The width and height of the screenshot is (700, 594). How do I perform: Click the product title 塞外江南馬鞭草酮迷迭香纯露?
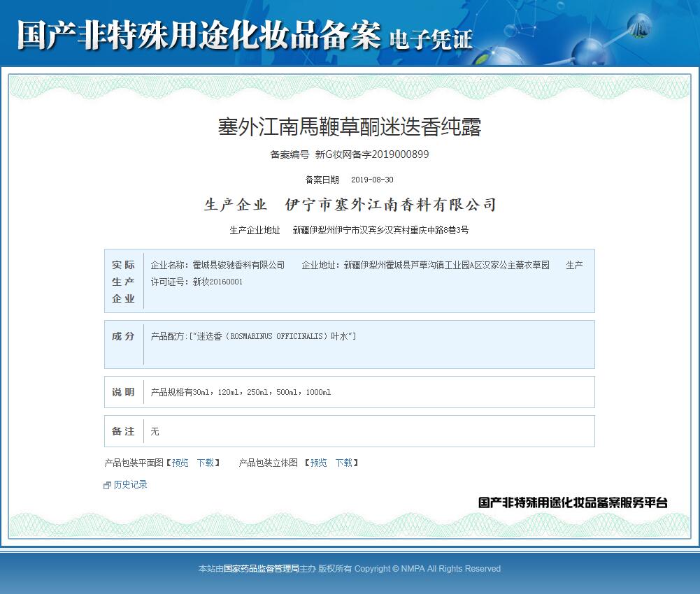pos(350,126)
